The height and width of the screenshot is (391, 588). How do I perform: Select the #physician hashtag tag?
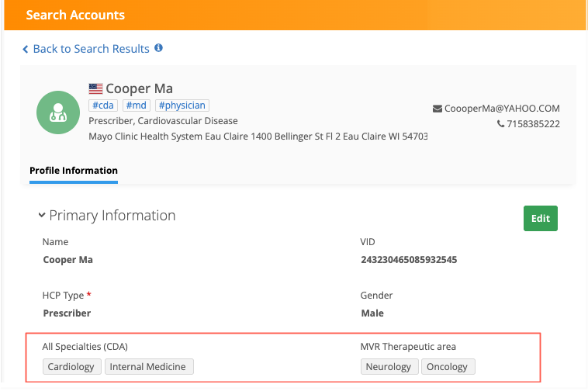click(x=182, y=106)
